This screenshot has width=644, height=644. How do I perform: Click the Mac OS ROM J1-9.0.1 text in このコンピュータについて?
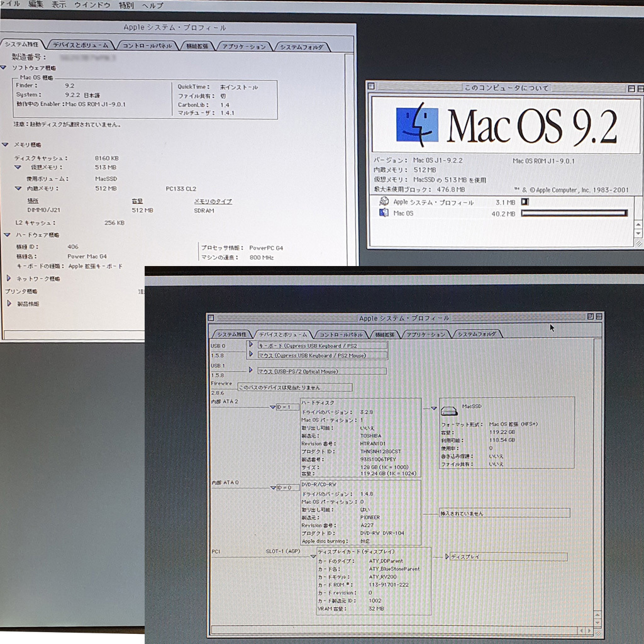coord(543,160)
